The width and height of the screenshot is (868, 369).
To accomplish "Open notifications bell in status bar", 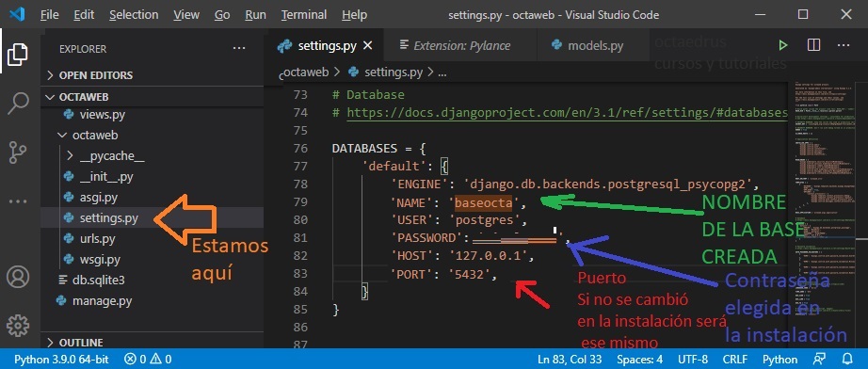I will tap(847, 359).
